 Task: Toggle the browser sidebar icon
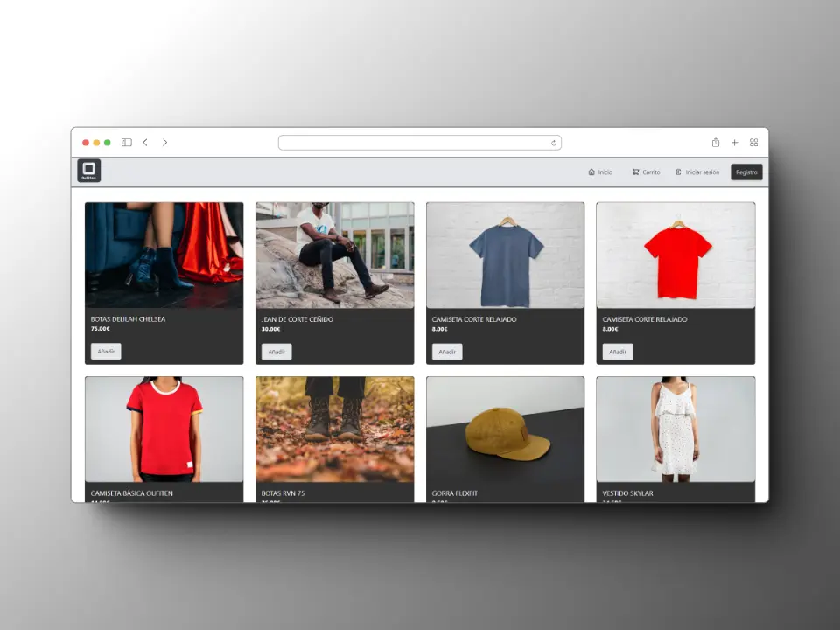click(x=127, y=143)
